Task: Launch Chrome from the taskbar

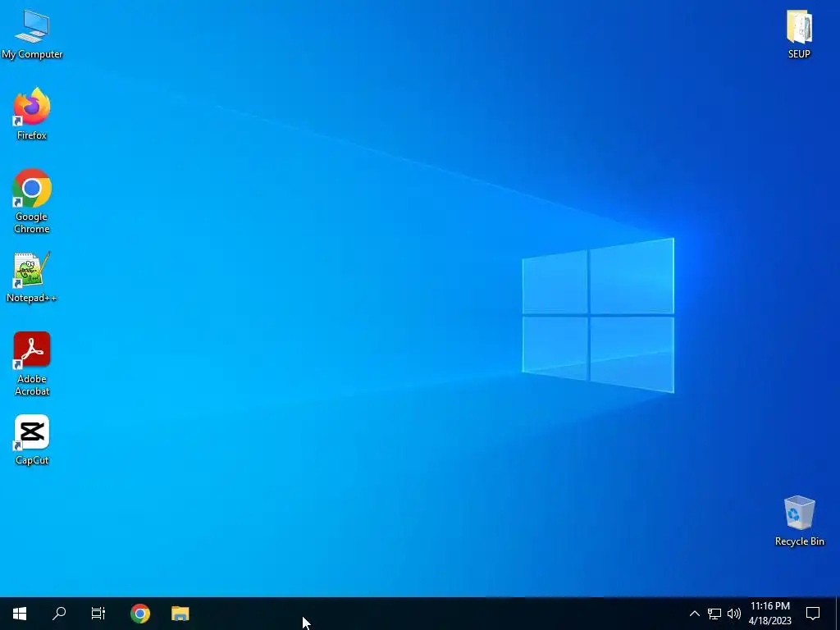Action: (140, 614)
